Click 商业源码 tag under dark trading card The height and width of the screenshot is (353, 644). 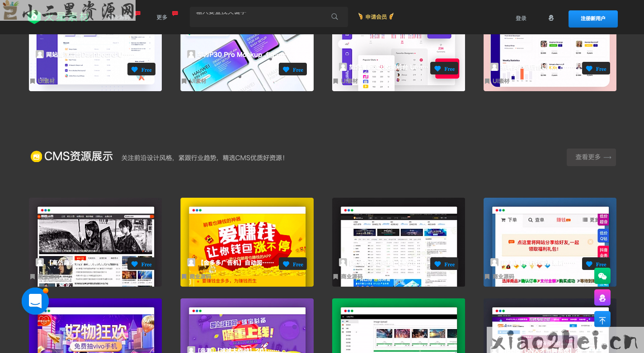[x=352, y=276]
